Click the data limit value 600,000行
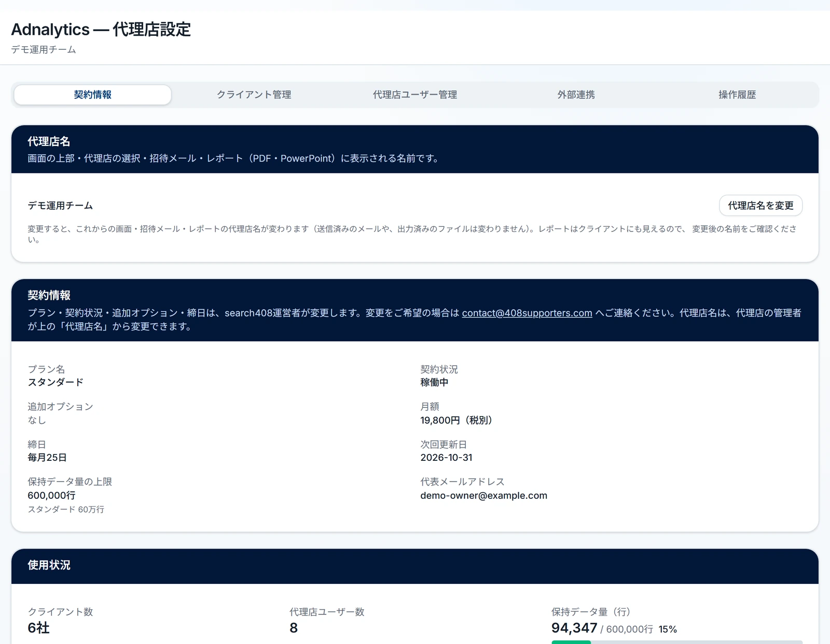This screenshot has width=830, height=644. pos(51,496)
